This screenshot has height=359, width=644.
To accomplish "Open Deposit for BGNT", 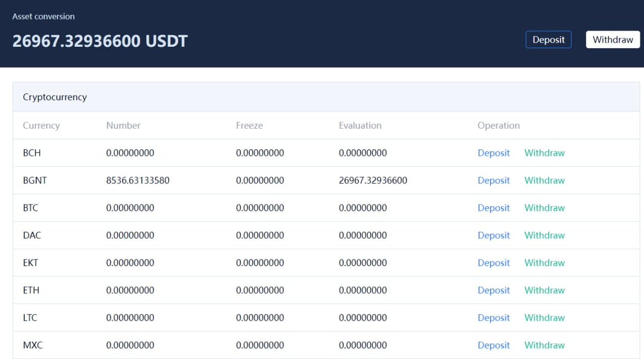I will click(493, 180).
